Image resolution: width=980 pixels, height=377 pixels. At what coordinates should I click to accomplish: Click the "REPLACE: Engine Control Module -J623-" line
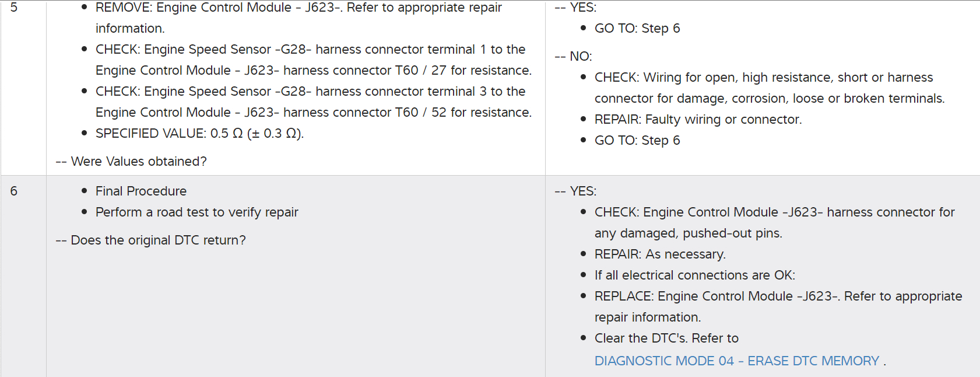(778, 296)
